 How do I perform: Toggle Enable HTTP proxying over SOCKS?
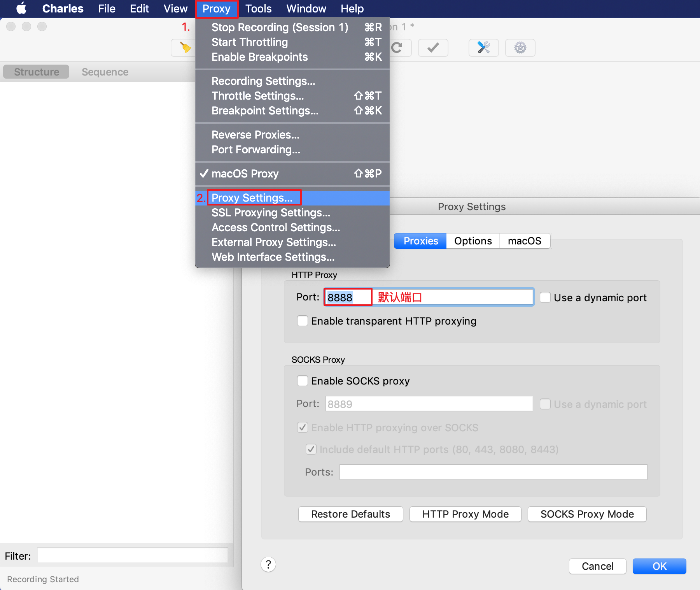[302, 427]
